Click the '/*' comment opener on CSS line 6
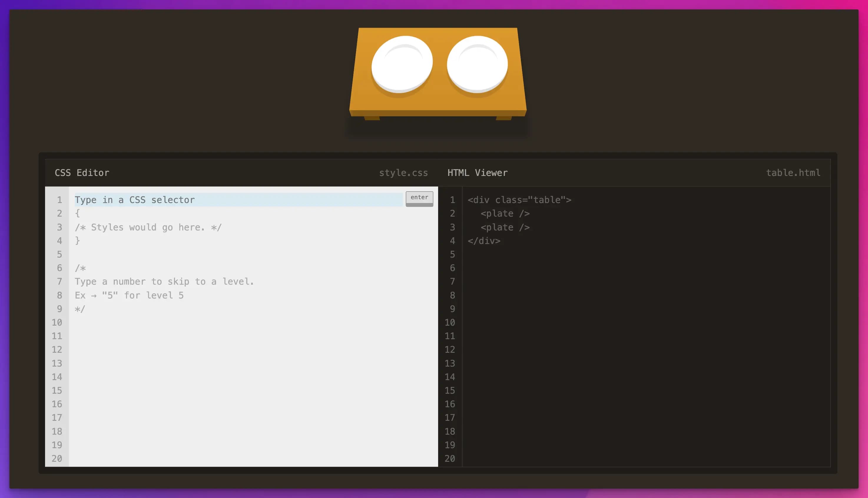Image resolution: width=868 pixels, height=498 pixels. [x=80, y=268]
